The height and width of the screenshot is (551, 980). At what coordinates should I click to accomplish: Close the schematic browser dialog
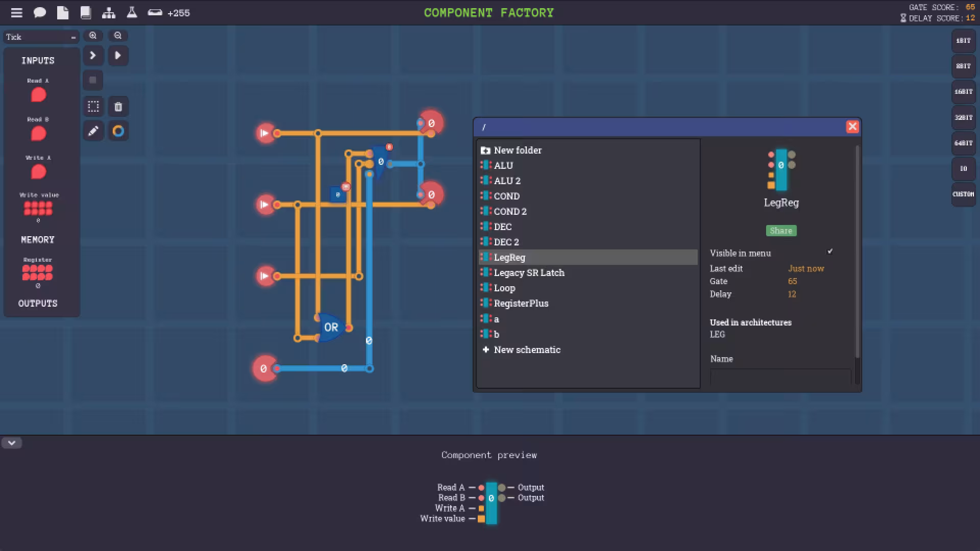[852, 127]
